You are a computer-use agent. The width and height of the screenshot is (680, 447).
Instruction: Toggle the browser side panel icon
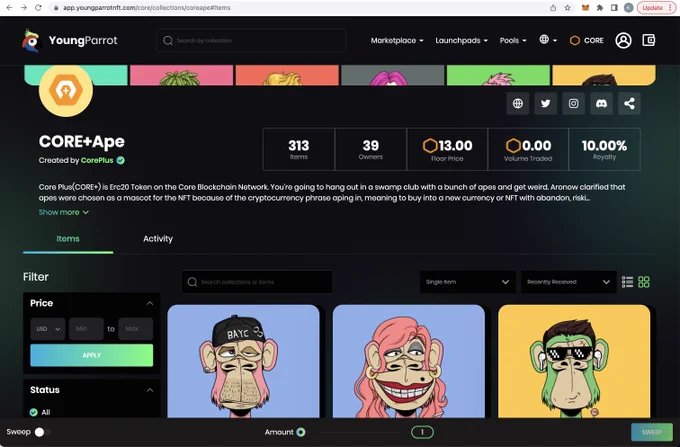tap(614, 8)
